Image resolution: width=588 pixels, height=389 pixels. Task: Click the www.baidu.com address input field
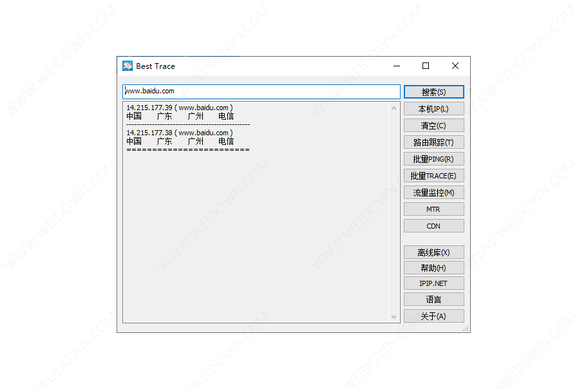pyautogui.click(x=261, y=91)
